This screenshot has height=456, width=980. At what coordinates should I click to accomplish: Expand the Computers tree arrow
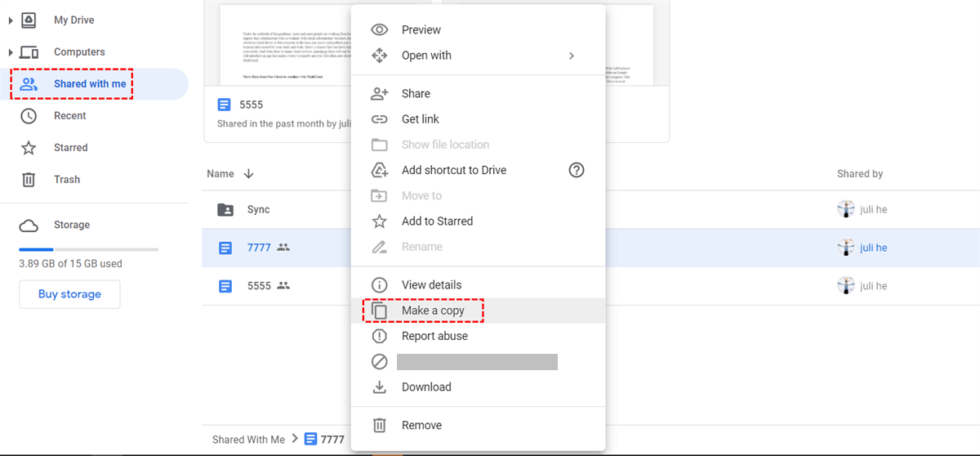coord(11,52)
